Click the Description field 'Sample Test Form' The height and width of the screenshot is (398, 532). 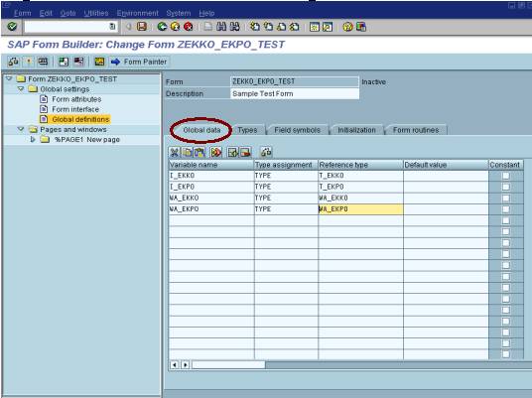[x=295, y=93]
